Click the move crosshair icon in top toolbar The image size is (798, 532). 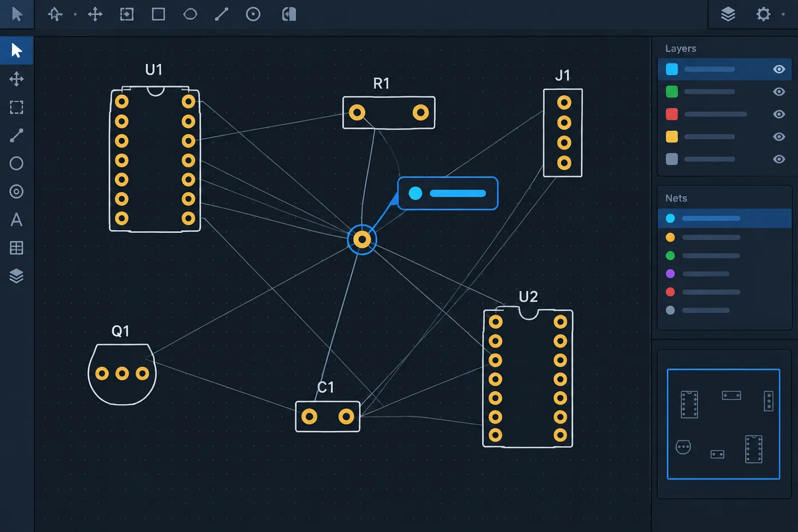point(95,14)
